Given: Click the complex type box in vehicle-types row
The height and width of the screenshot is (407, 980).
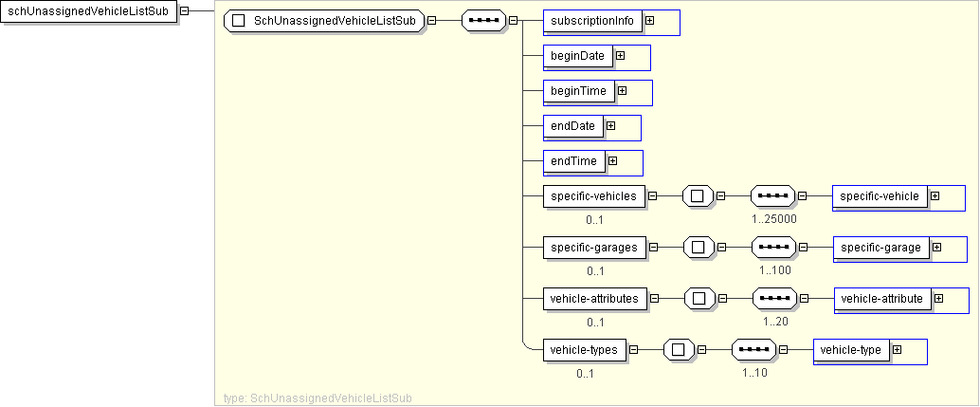Looking at the screenshot, I should [679, 350].
